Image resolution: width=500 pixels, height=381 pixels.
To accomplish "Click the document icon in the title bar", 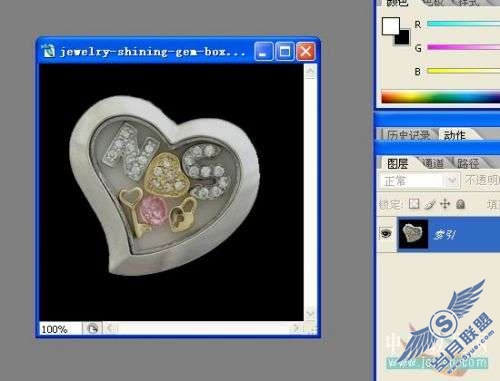I will pos(48,51).
